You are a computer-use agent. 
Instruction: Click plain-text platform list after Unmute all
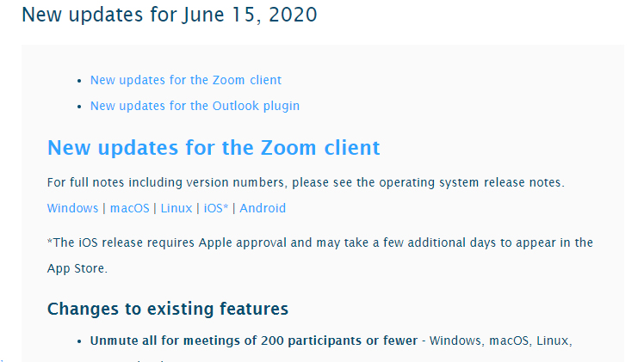point(500,341)
